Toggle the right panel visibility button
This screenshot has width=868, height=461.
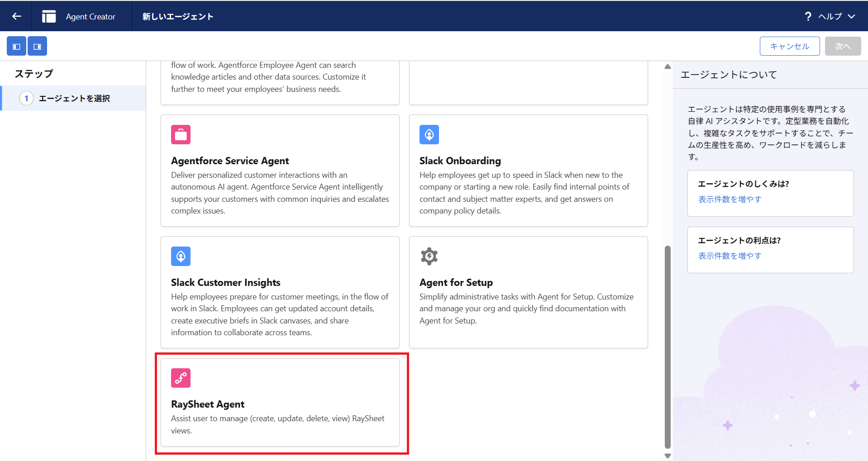[x=37, y=46]
